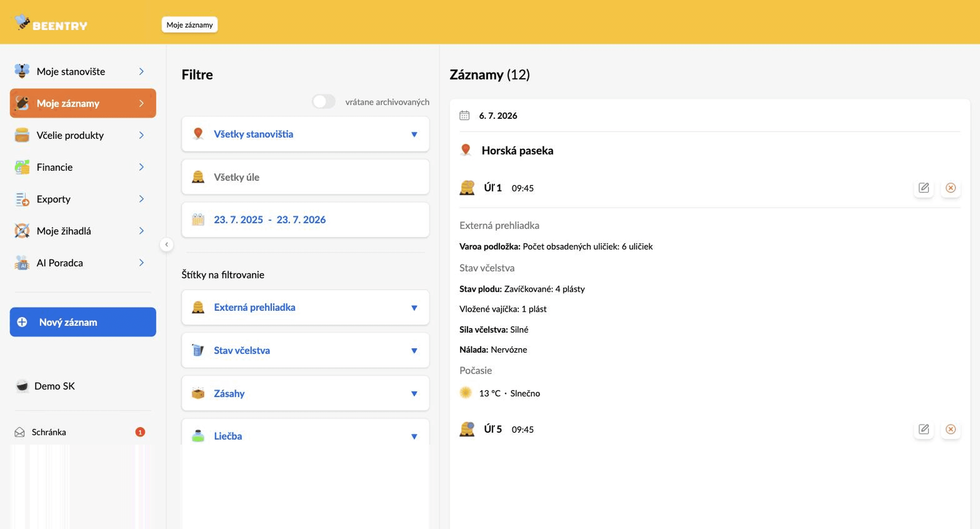Click the red notification badge on Schránka

click(140, 432)
